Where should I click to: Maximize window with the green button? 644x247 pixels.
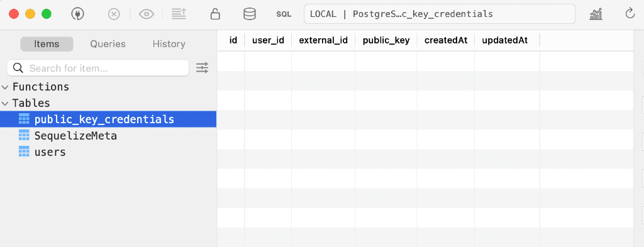point(47,14)
